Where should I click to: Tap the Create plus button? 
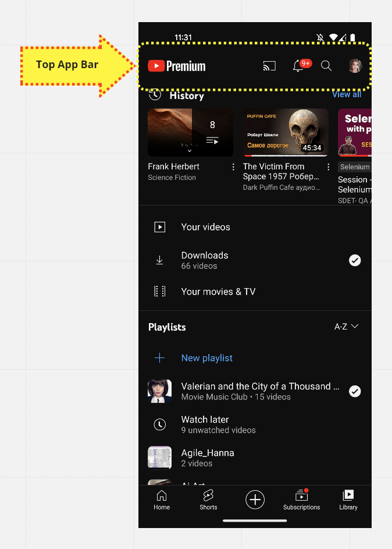(255, 500)
